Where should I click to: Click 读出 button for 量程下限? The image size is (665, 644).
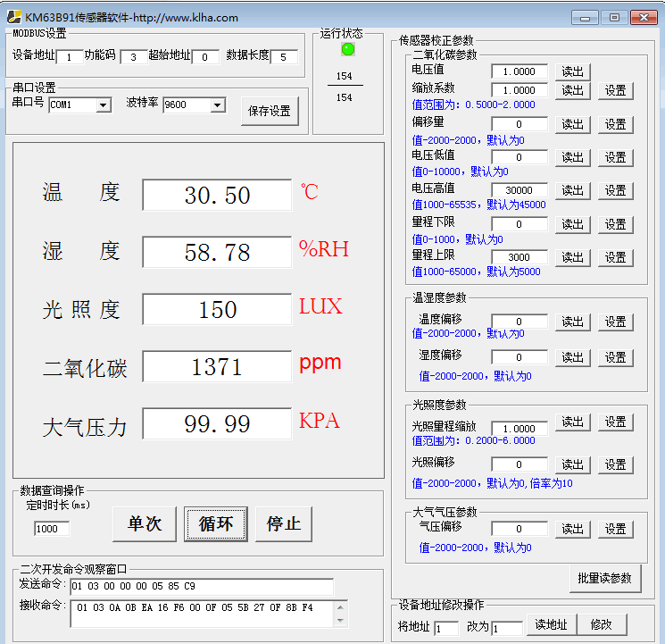click(x=573, y=224)
